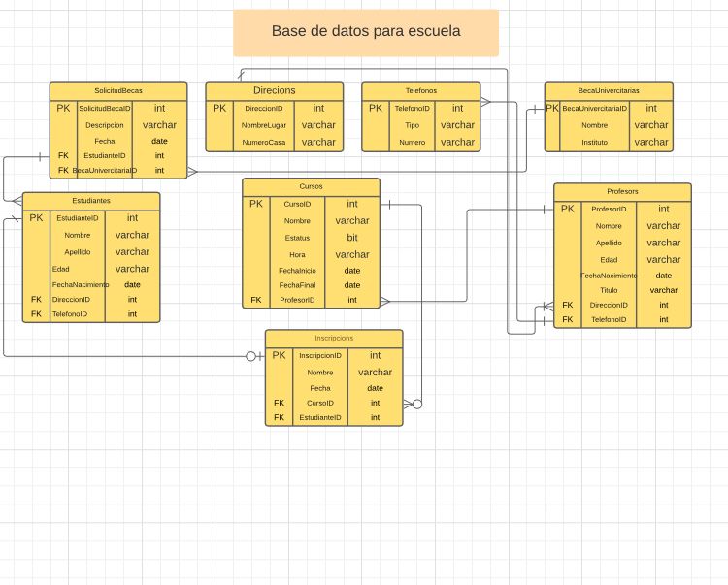Click the 'Base de datos para escuela' title
728x585 pixels.
pyautogui.click(x=365, y=32)
